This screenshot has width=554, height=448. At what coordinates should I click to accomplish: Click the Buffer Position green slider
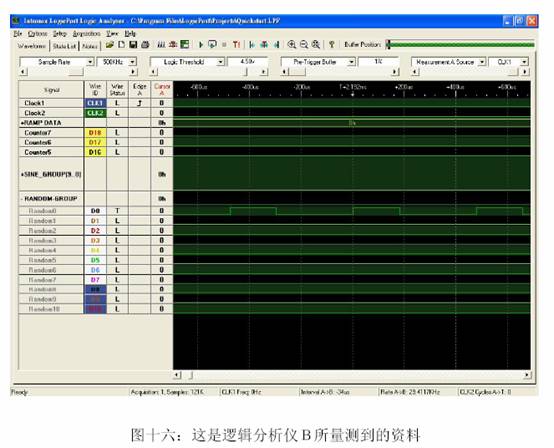[460, 45]
